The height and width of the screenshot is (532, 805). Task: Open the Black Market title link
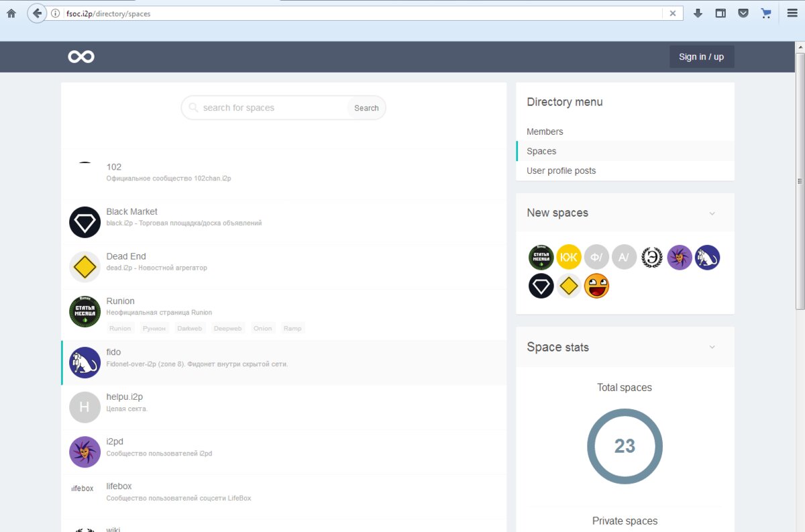(x=132, y=211)
